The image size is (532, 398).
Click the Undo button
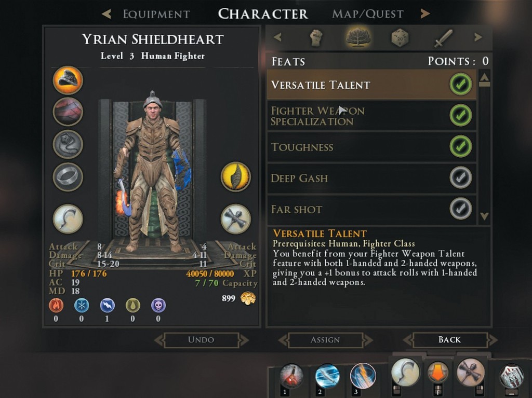201,340
